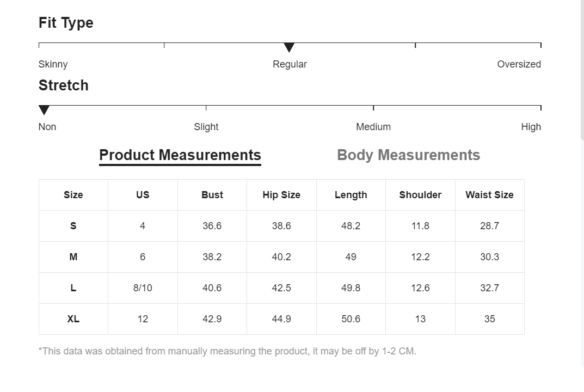Viewport: 584px width, 392px height.
Task: Click the Skinny fit label
Action: pos(53,64)
